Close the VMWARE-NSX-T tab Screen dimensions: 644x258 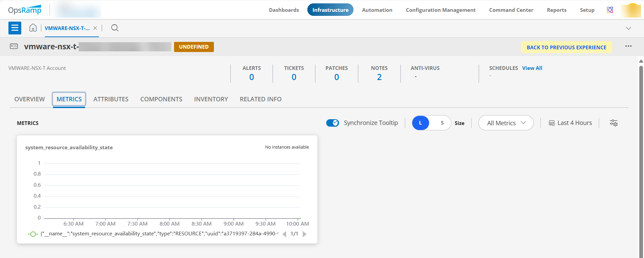(x=95, y=28)
